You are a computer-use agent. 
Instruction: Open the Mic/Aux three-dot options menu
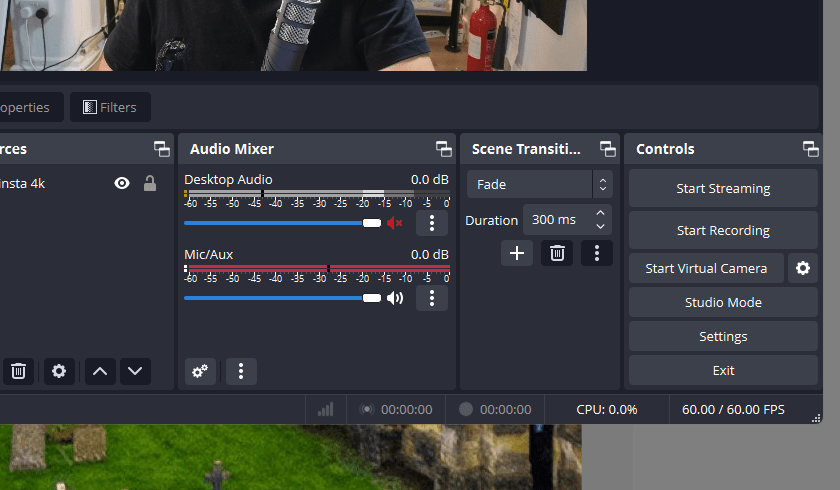tap(432, 298)
